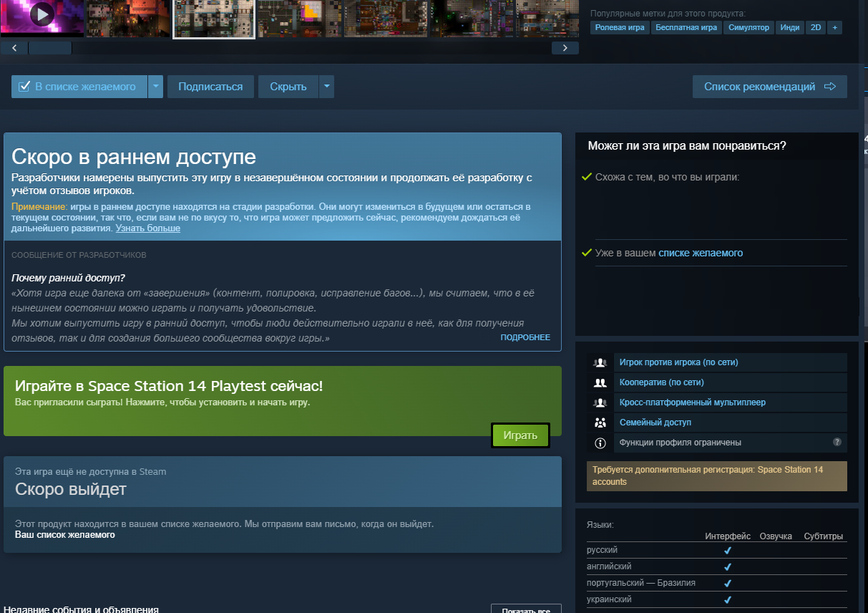Open the Симулятор tag
The width and height of the screenshot is (868, 613).
click(x=749, y=28)
